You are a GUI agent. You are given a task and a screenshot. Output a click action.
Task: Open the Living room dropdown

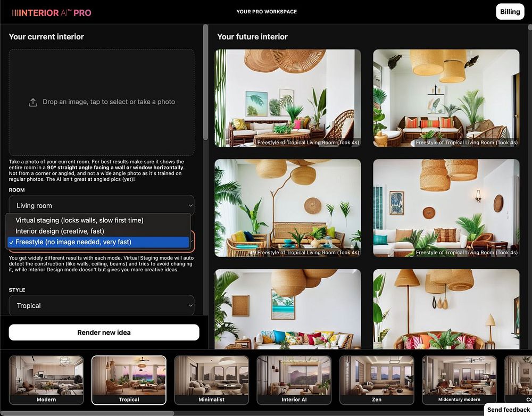[x=102, y=205]
